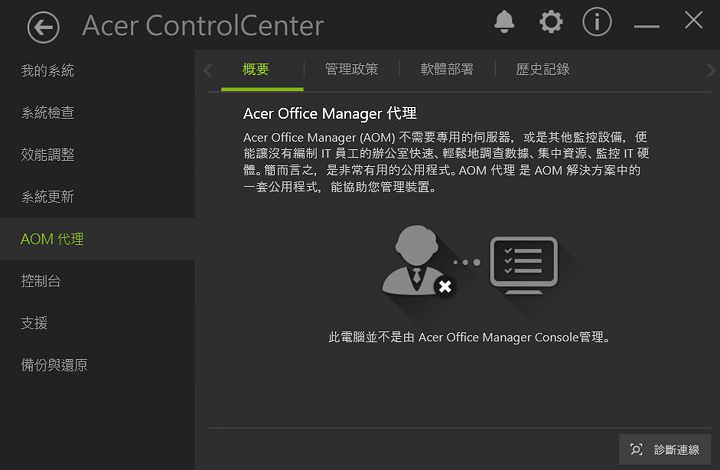Open the 歷史記錄 tab
Viewport: 720px width, 470px height.
coord(543,69)
